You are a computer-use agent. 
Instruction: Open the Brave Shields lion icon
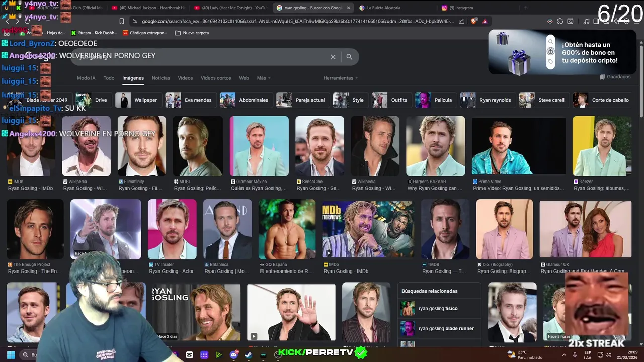pyautogui.click(x=474, y=21)
